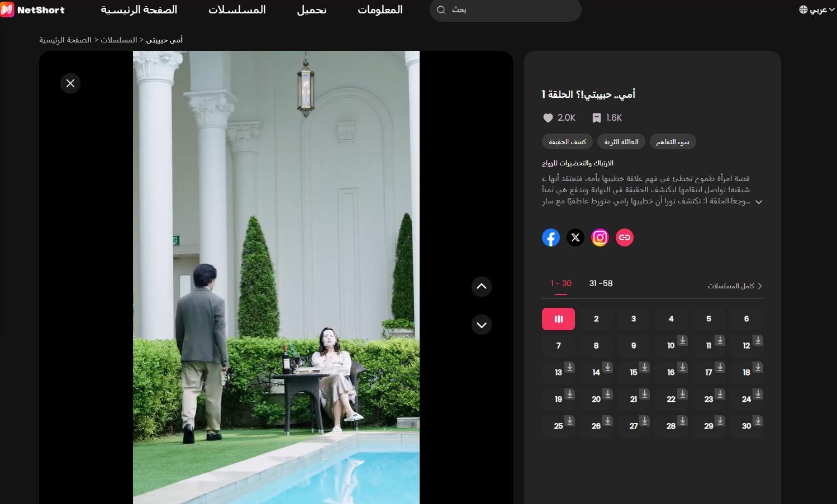This screenshot has width=837, height=504.
Task: Click the video frame to pause
Action: (276, 277)
